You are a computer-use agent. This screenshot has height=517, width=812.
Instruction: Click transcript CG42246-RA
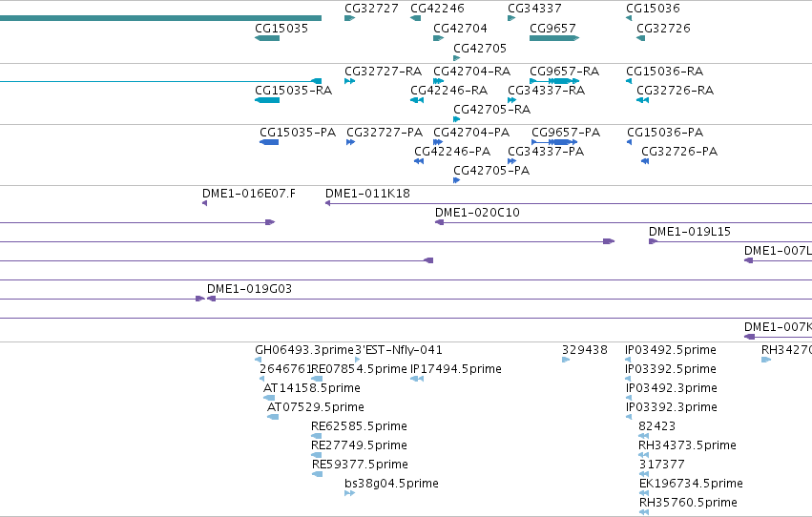pyautogui.click(x=449, y=91)
